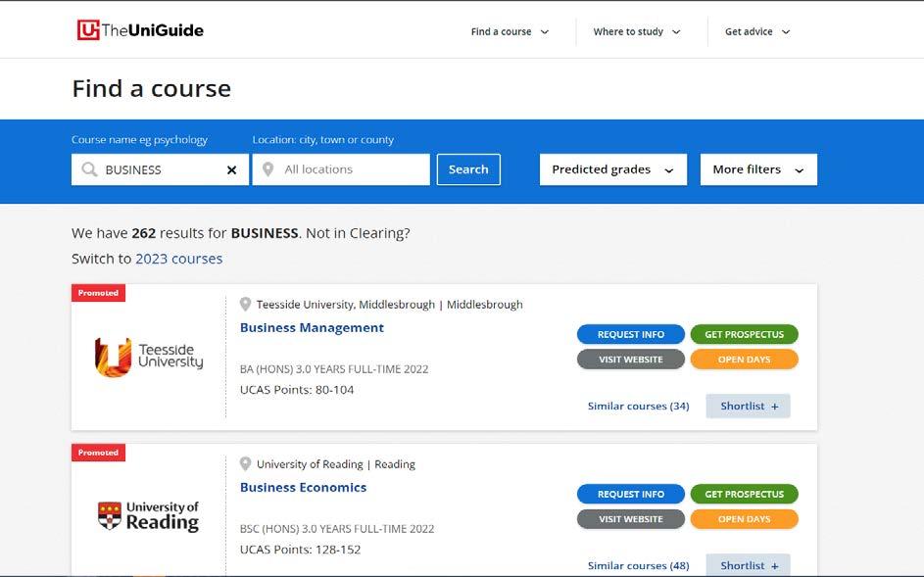Expand the Where to study menu
The width and height of the screenshot is (924, 577).
pos(637,31)
